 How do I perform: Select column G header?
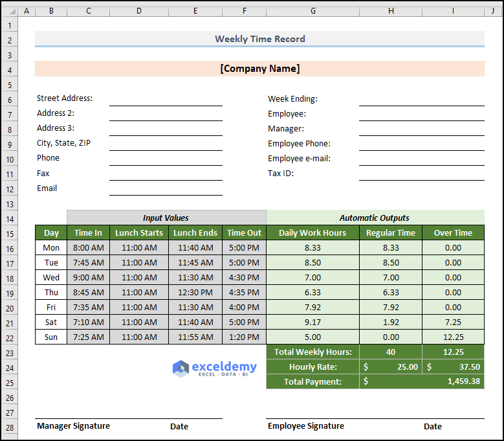pyautogui.click(x=312, y=11)
